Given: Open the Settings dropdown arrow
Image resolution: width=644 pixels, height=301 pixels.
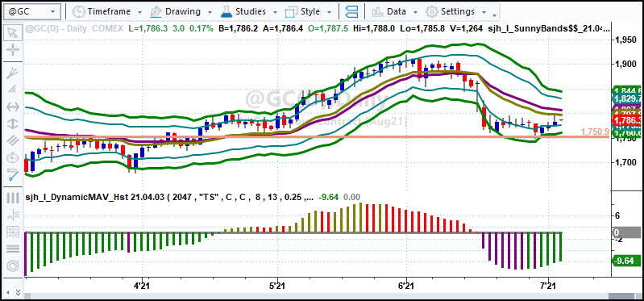Looking at the screenshot, I should click(484, 12).
